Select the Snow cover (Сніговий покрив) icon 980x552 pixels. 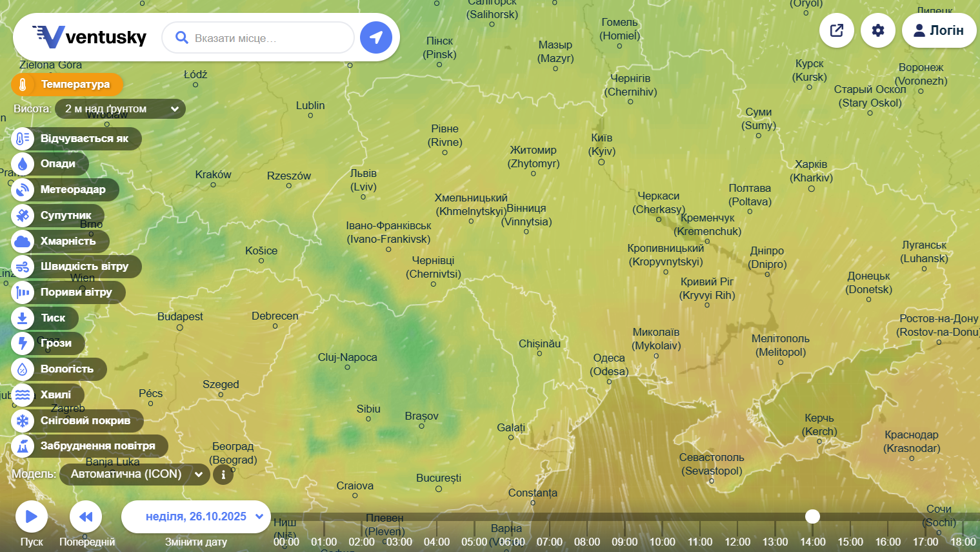pyautogui.click(x=23, y=421)
